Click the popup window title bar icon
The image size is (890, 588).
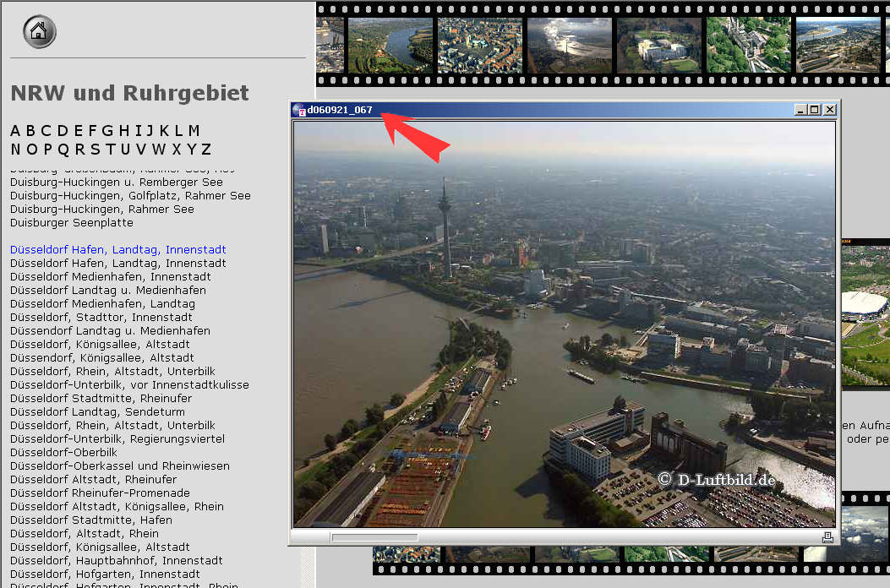coord(298,110)
